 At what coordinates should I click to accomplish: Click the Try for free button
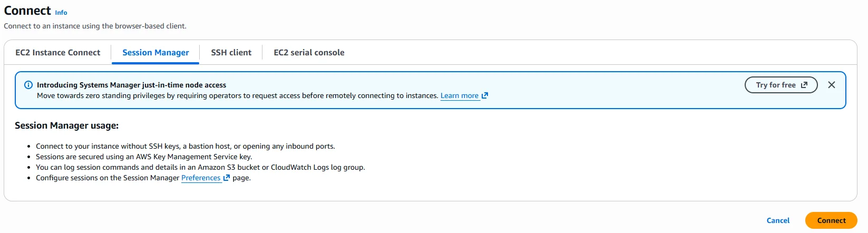(x=781, y=85)
